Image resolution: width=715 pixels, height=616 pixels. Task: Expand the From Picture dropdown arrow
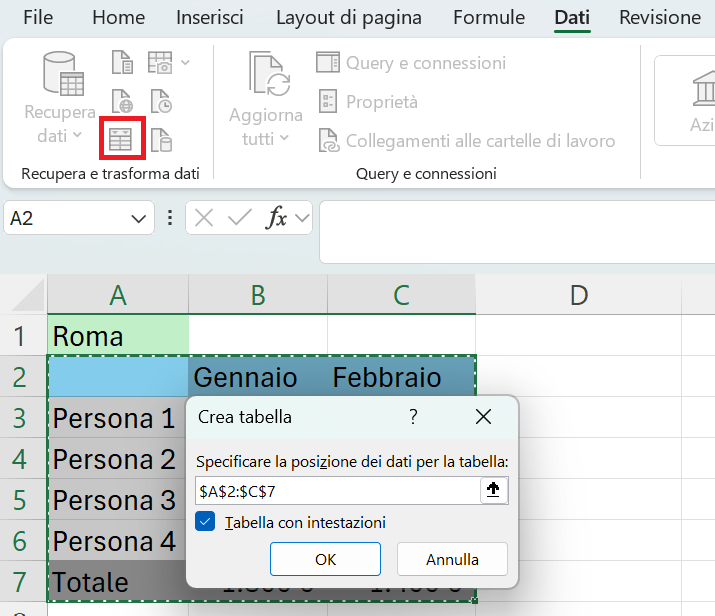(185, 62)
